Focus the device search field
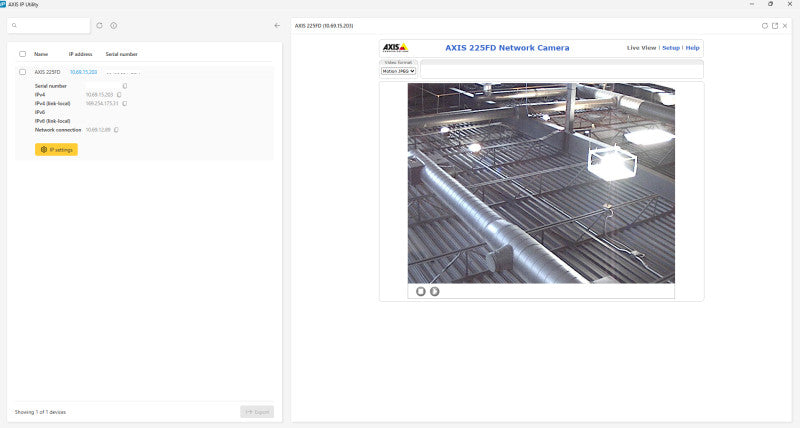 tap(49, 26)
